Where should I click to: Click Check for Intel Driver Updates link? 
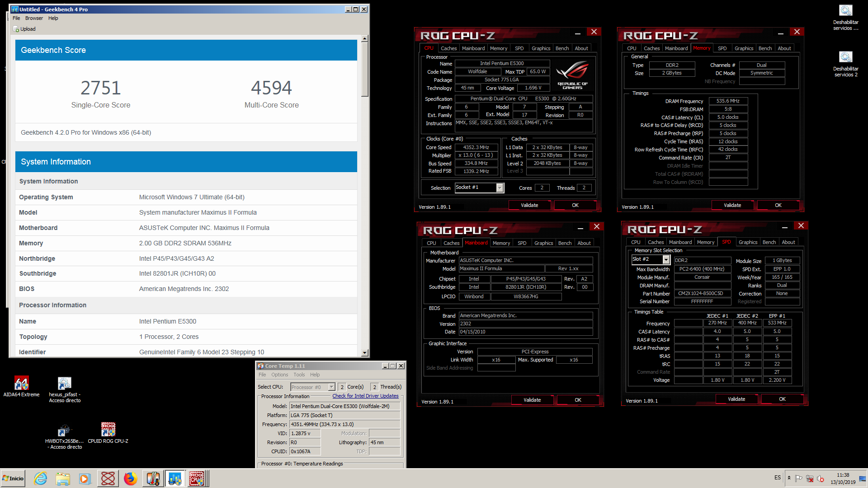[x=365, y=396]
